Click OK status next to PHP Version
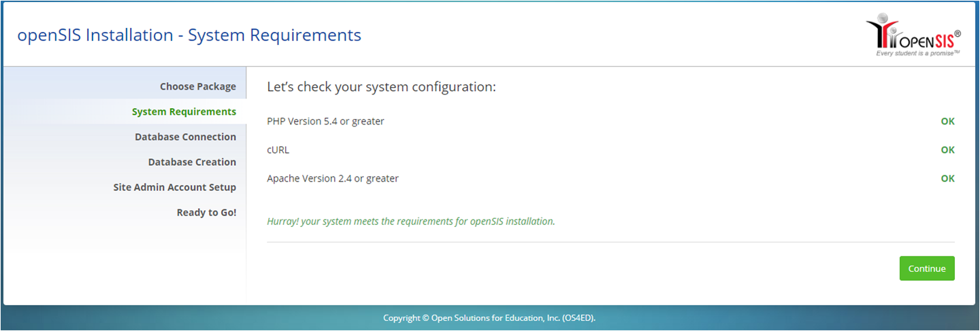Viewport: 980px width, 331px height. [x=947, y=121]
